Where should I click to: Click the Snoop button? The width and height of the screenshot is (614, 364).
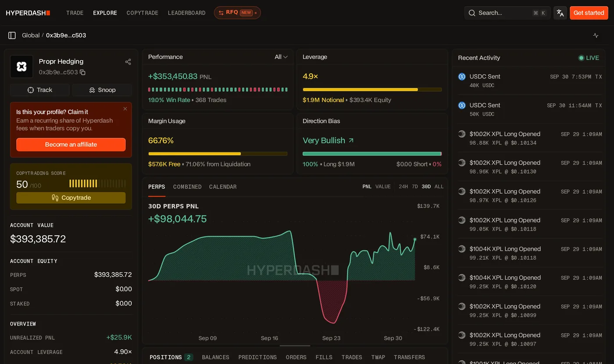102,90
